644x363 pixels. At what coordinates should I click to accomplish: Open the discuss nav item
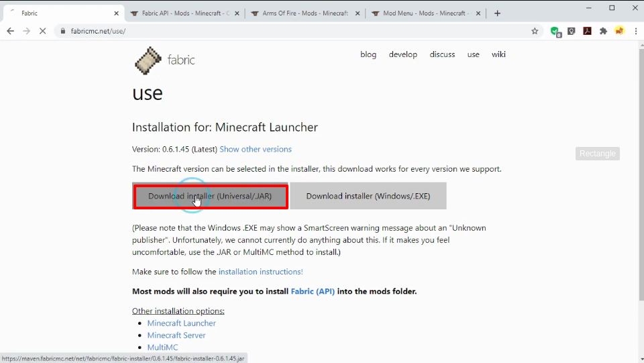point(442,54)
